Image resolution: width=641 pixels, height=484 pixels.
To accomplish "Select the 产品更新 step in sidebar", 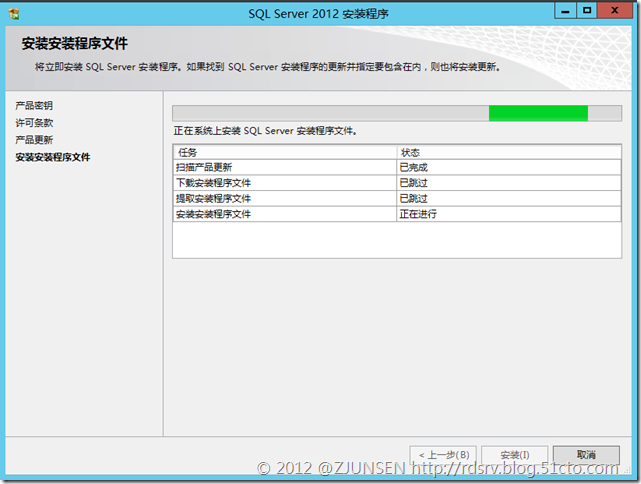I will click(x=34, y=140).
